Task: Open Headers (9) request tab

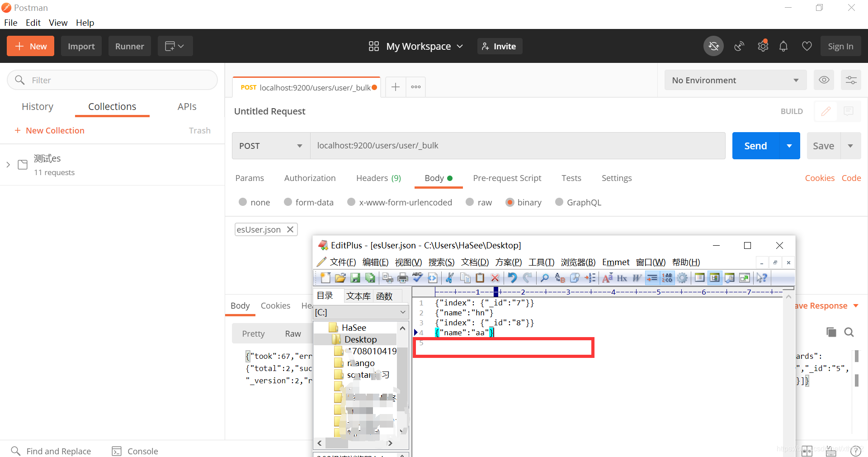Action: 378,178
